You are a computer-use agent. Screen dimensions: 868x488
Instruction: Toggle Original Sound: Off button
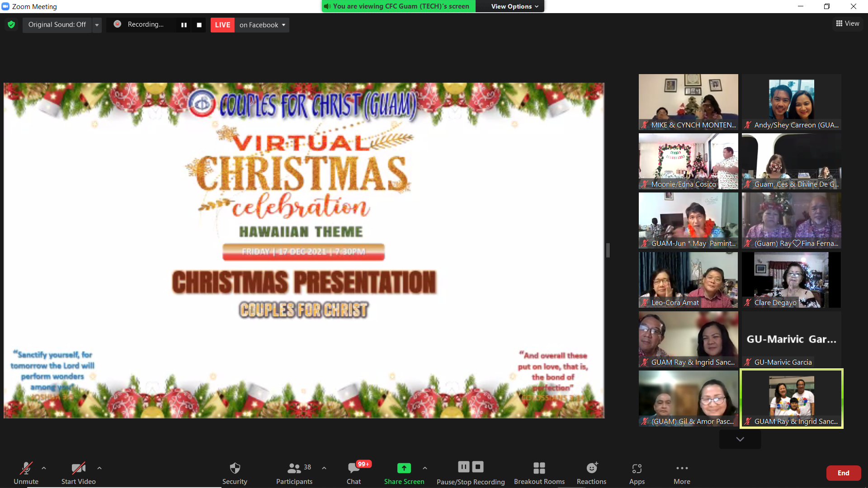pos(57,24)
